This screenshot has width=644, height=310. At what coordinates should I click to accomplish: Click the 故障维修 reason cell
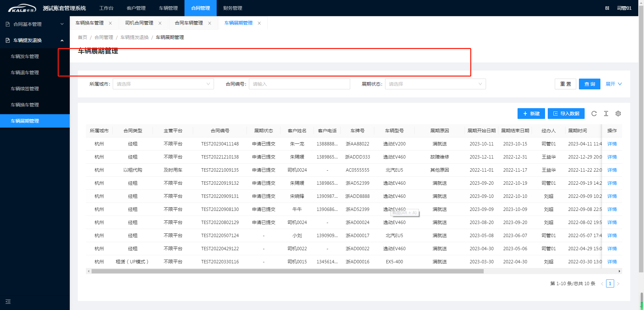click(x=440, y=157)
